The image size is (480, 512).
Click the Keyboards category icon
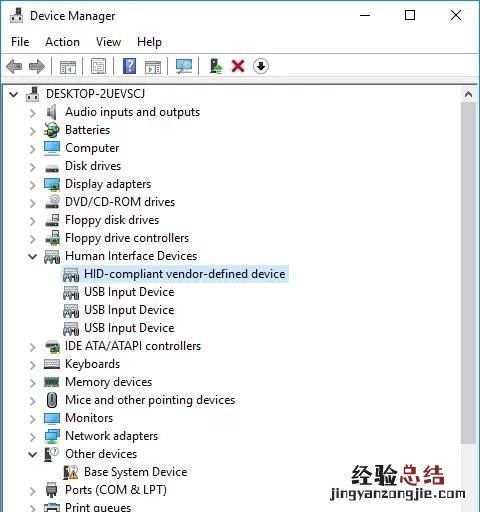[52, 364]
